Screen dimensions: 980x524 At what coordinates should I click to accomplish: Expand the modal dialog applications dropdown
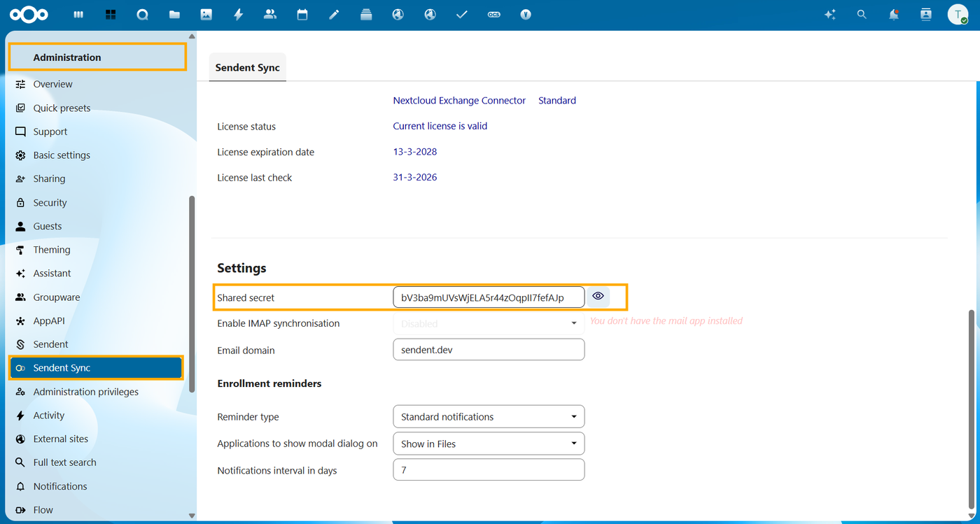click(489, 444)
